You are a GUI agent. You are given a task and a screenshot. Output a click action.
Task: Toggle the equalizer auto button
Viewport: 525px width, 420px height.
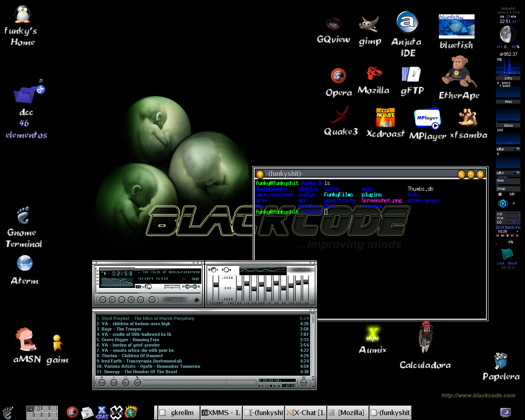226,270
